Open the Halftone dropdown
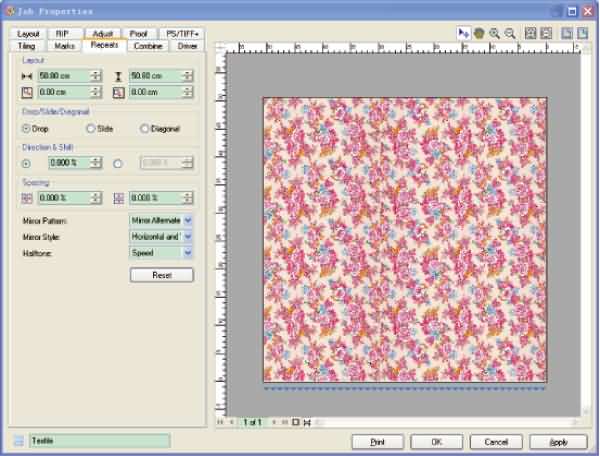Image resolution: width=600 pixels, height=456 pixels. (x=187, y=253)
